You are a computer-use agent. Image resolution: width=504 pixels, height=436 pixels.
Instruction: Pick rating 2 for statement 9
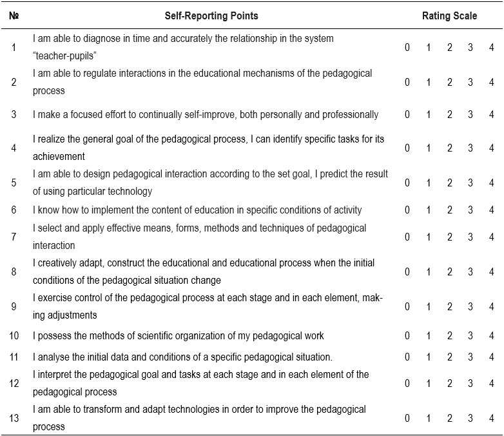click(450, 306)
